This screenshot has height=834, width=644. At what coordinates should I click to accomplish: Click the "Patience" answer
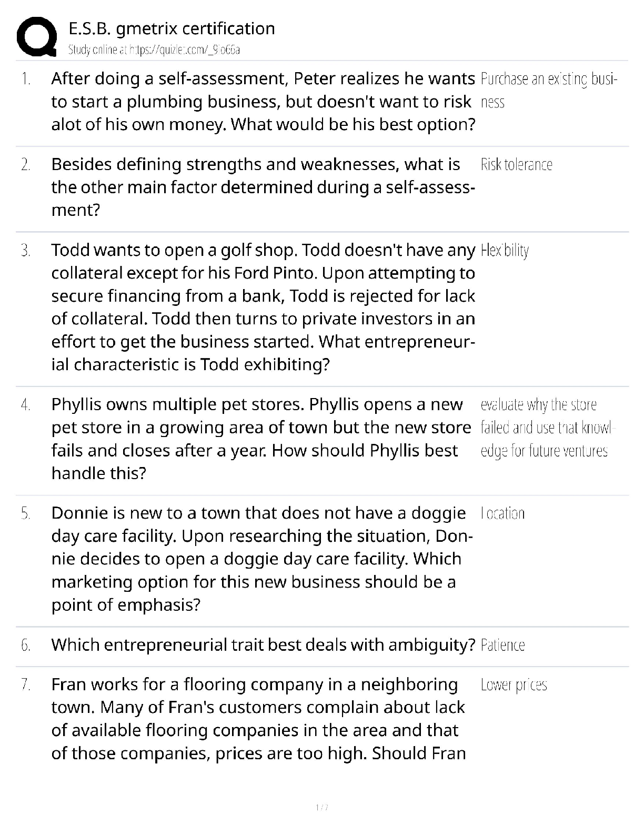502,645
